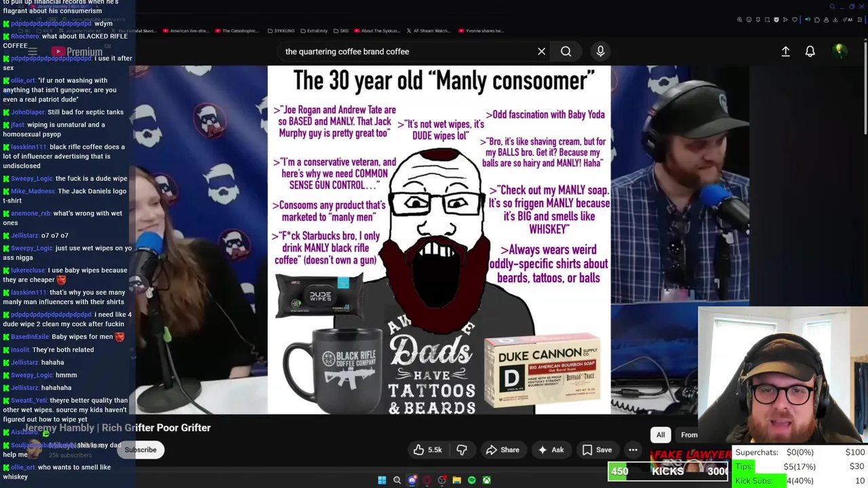This screenshot has width=868, height=488.
Task: Click the 450 KICKS goal bar
Action: pyautogui.click(x=668, y=471)
